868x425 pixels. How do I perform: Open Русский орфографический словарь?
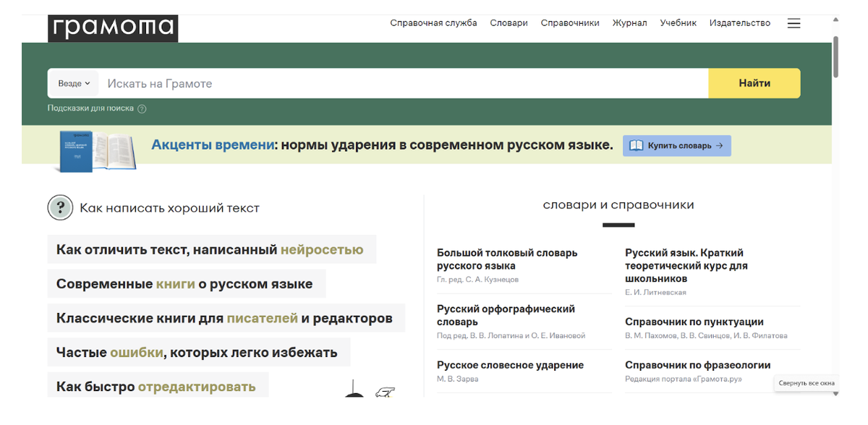(x=506, y=315)
